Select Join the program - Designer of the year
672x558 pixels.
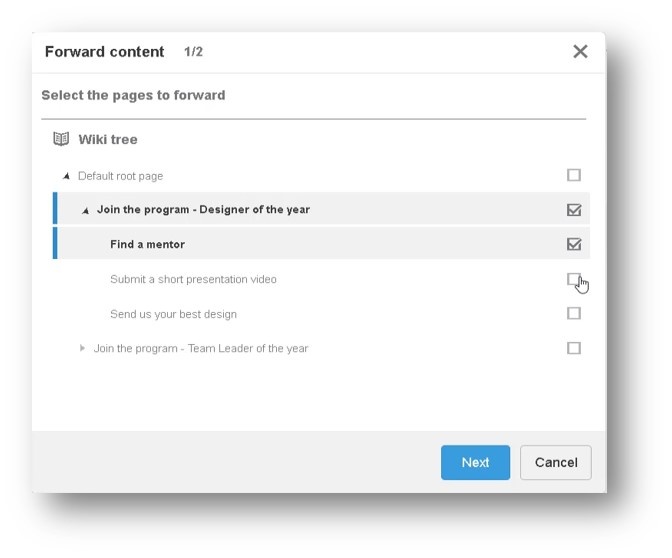point(203,210)
